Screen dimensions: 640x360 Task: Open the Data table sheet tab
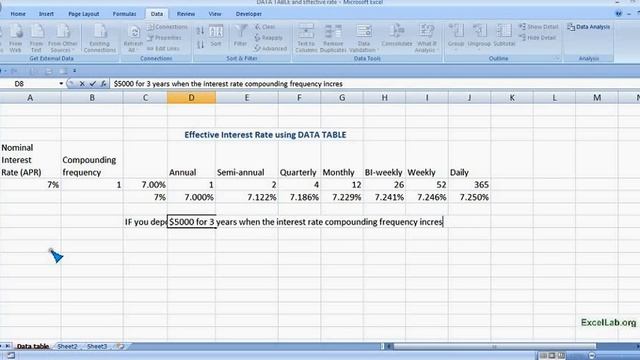[x=33, y=346]
